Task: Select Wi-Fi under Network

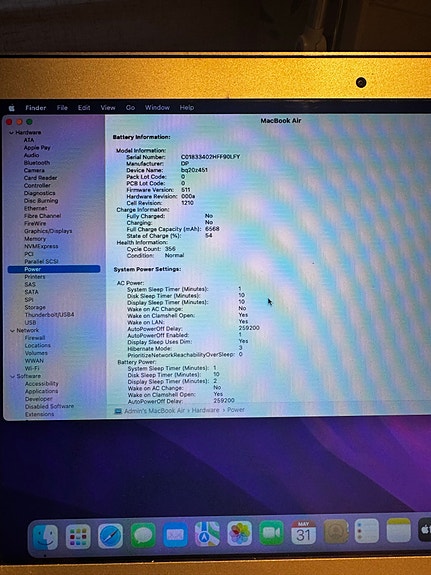Action: (32, 369)
